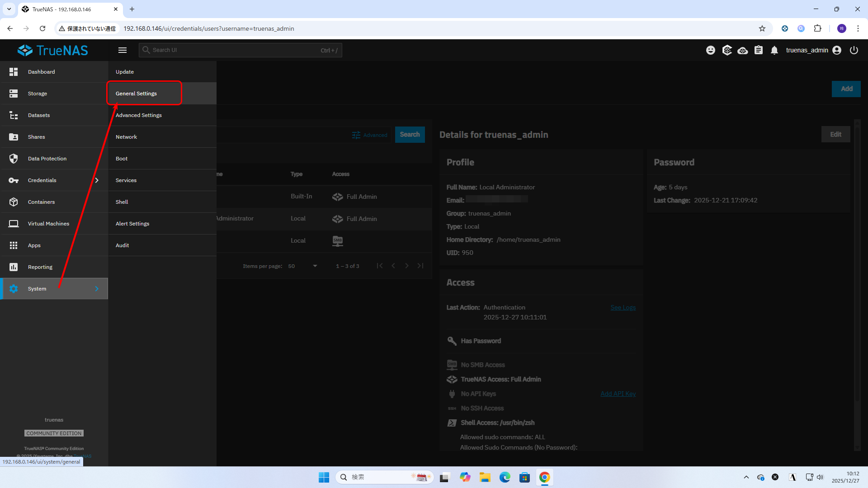This screenshot has height=488, width=868.
Task: Click the See Logs link
Action: [623, 308]
